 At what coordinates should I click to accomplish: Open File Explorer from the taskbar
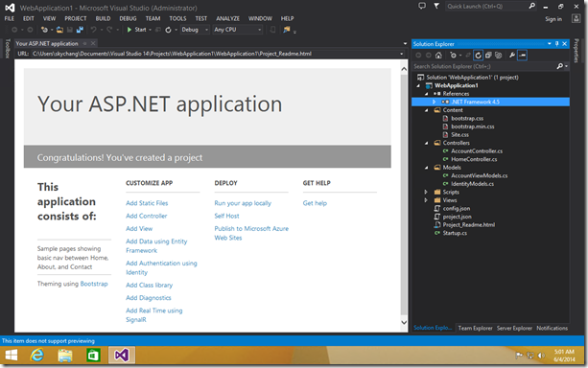[x=65, y=355]
